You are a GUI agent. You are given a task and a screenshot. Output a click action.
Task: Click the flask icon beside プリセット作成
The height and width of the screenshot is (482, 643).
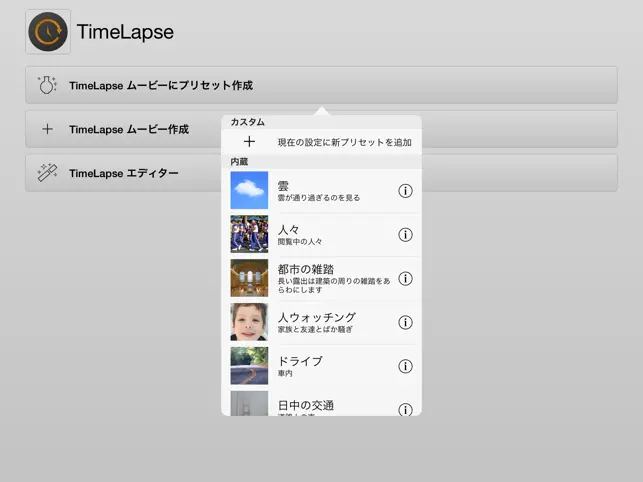pos(47,85)
